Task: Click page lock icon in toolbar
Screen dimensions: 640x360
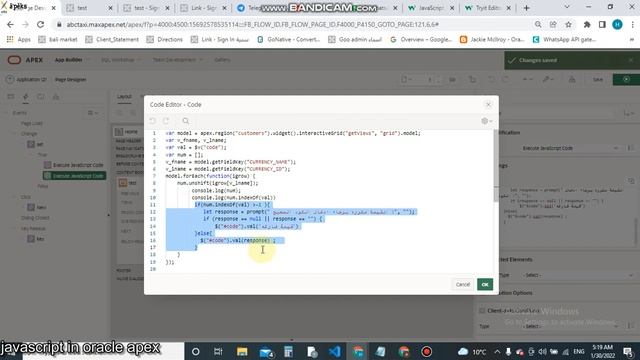Action: click(472, 80)
